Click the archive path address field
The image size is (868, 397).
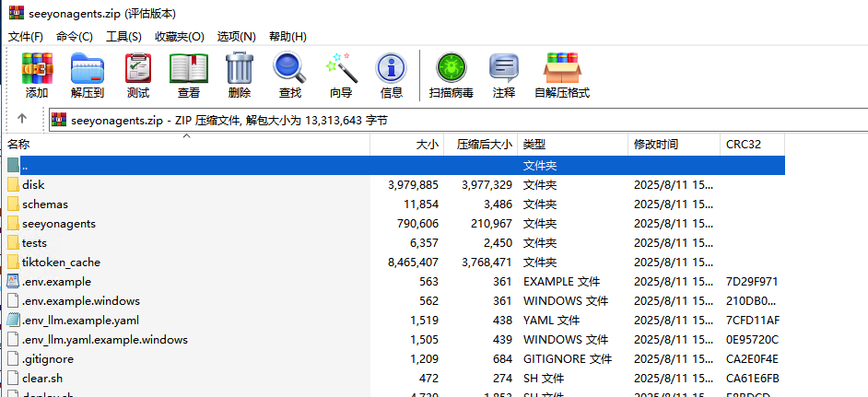point(458,120)
